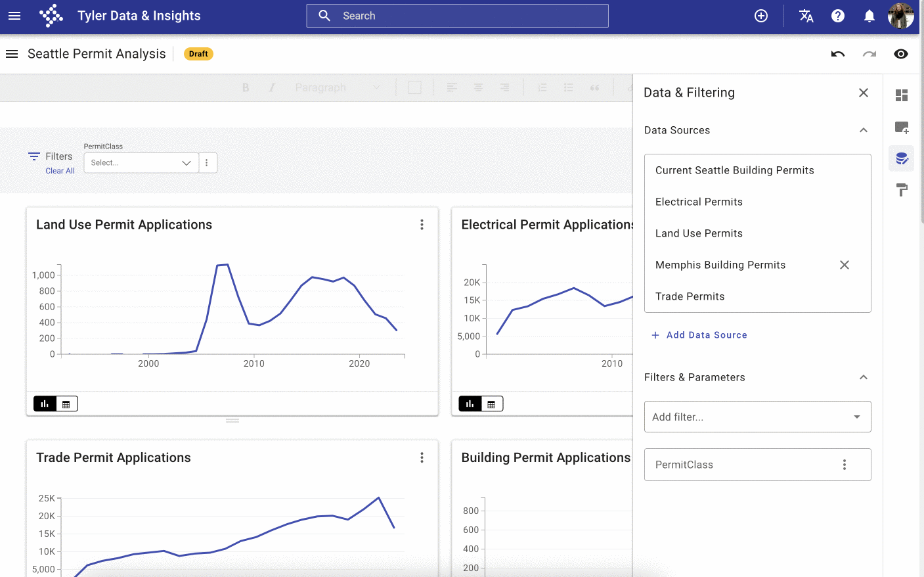Click the create new plus icon
The image size is (924, 577).
click(761, 16)
